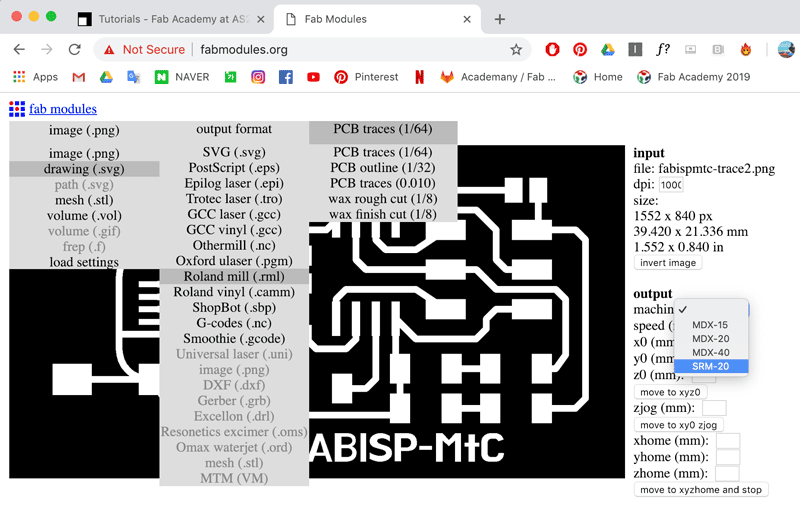Screen dimensions: 800x517
Task: Click the browser back arrow
Action: 19,50
